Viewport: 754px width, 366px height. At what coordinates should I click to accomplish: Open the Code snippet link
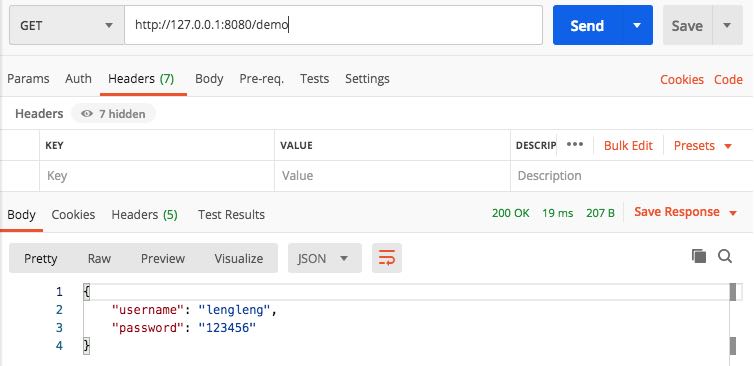pyautogui.click(x=728, y=79)
